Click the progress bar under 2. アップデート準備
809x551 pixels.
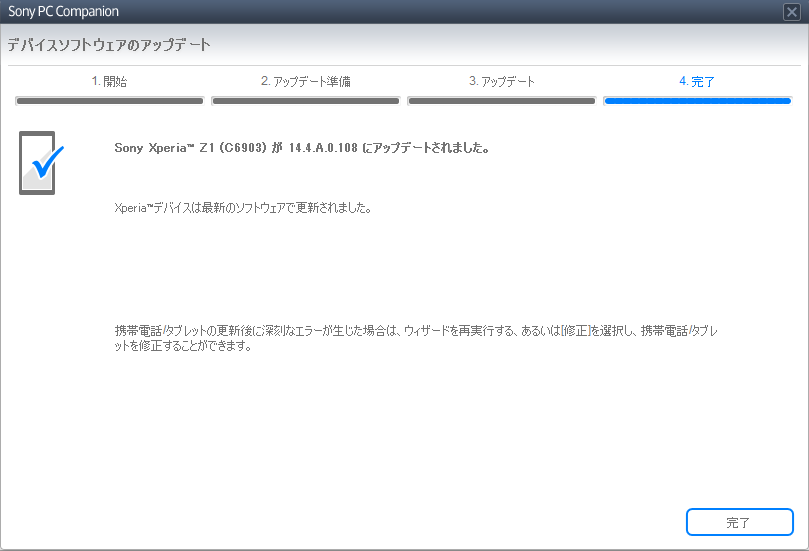coord(305,101)
